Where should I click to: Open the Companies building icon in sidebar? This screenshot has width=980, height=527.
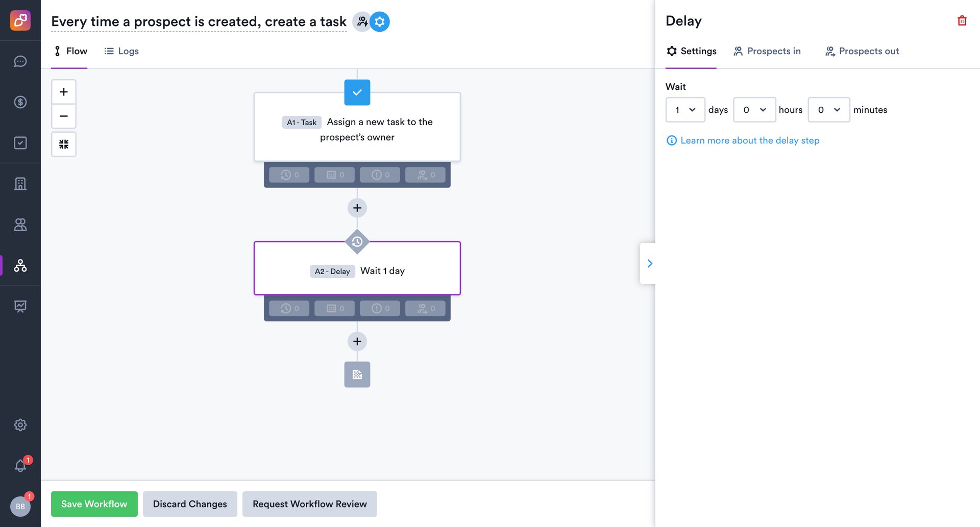(x=20, y=183)
